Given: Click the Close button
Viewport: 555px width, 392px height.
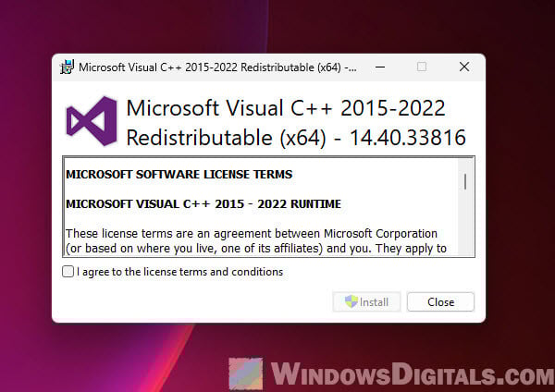Looking at the screenshot, I should [x=440, y=301].
